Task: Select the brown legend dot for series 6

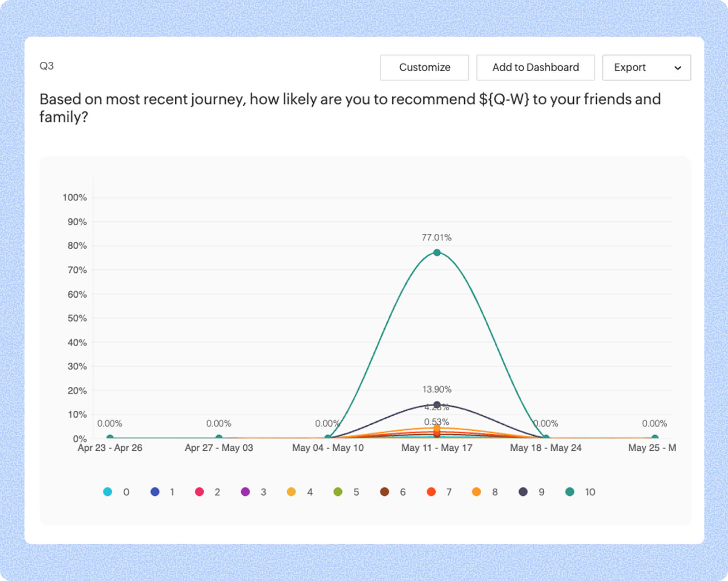Action: 384,492
